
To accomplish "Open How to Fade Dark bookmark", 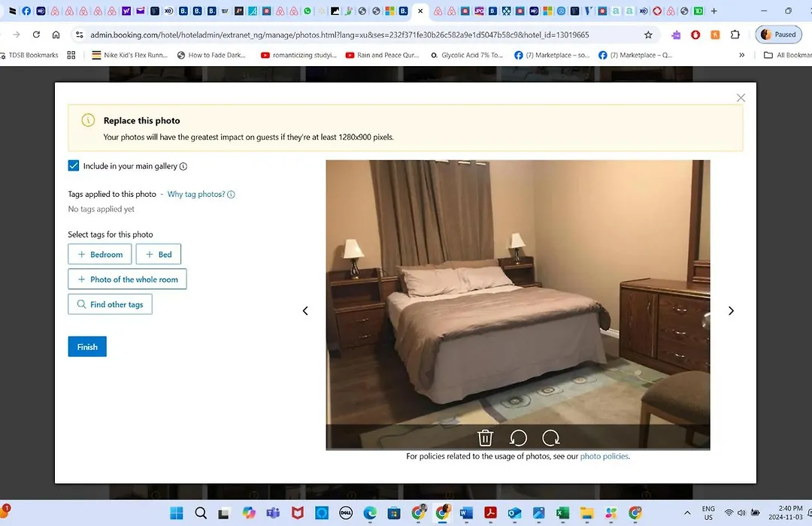I will coord(211,55).
